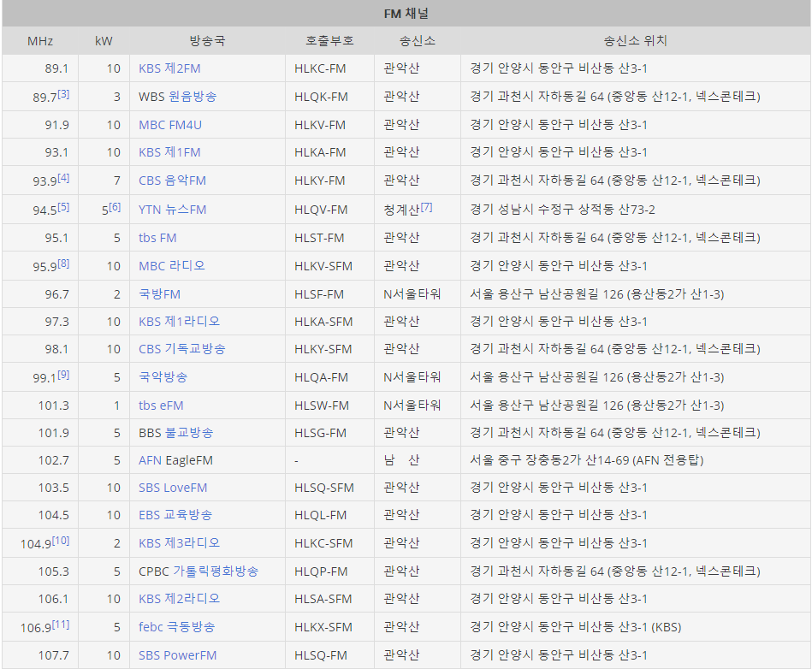
Task: Select call sign HLQP-FM
Action: coord(321,571)
